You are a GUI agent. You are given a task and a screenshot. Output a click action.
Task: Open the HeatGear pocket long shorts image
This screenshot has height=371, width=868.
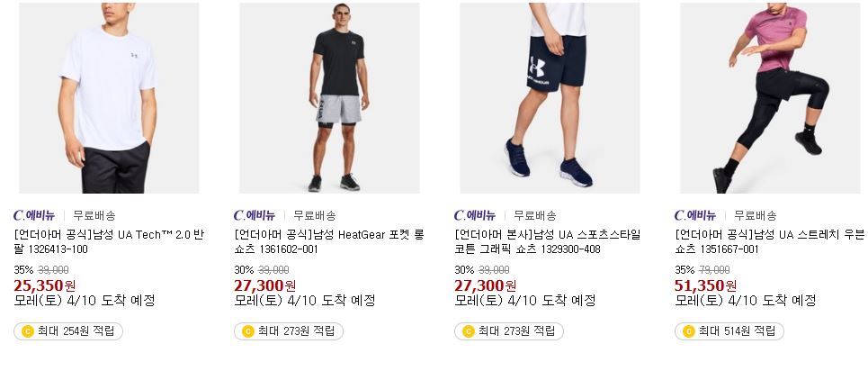coord(329,97)
